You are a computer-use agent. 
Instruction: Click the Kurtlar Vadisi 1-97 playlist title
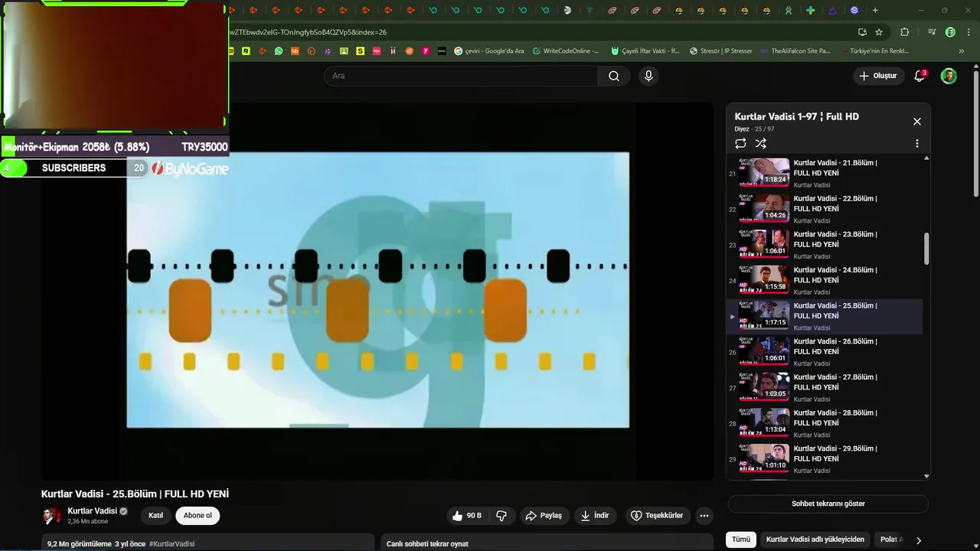[x=796, y=116]
